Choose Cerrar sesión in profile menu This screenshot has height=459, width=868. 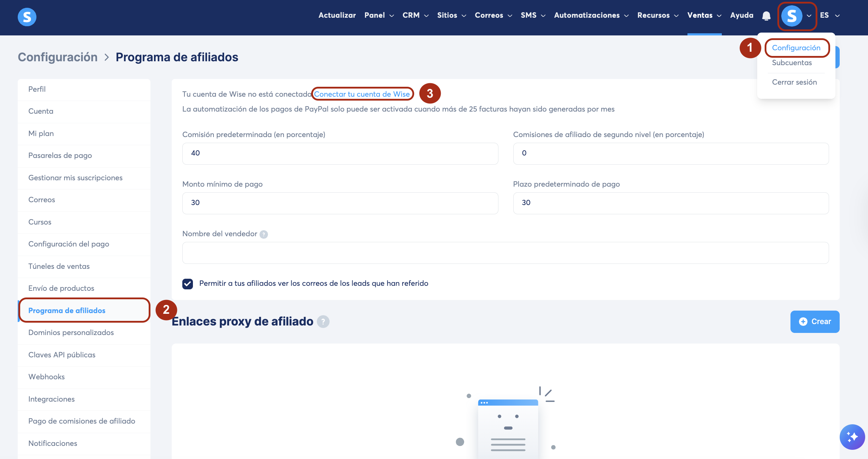pyautogui.click(x=794, y=82)
